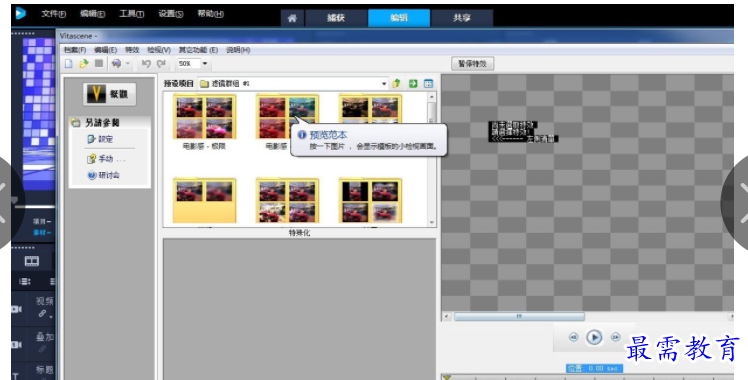Click the VideoStudio logo icon

[x=21, y=13]
